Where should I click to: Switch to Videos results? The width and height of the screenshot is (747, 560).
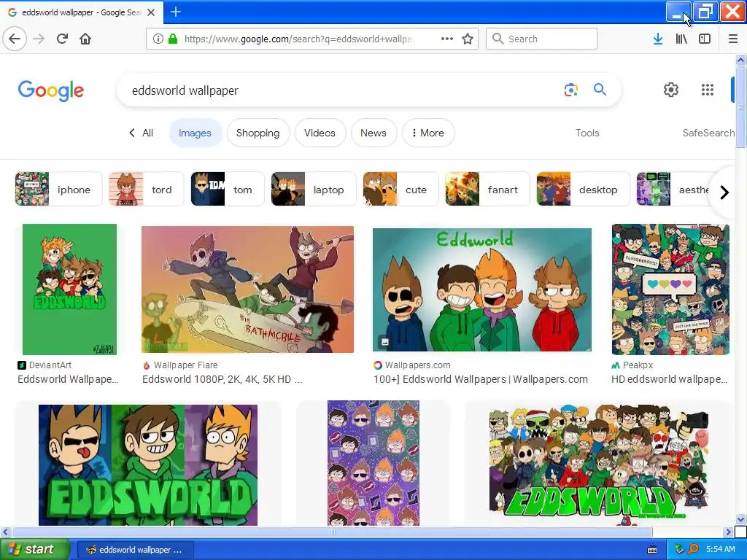320,133
